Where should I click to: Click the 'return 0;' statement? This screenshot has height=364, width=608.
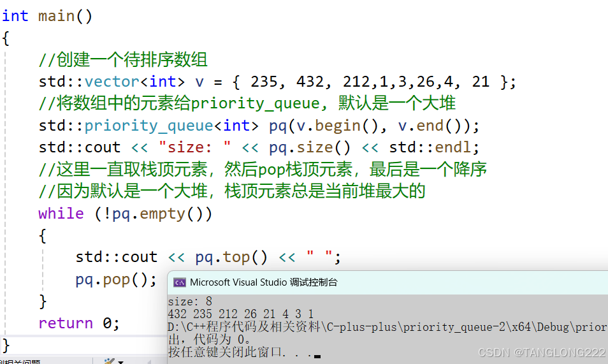pyautogui.click(x=79, y=323)
